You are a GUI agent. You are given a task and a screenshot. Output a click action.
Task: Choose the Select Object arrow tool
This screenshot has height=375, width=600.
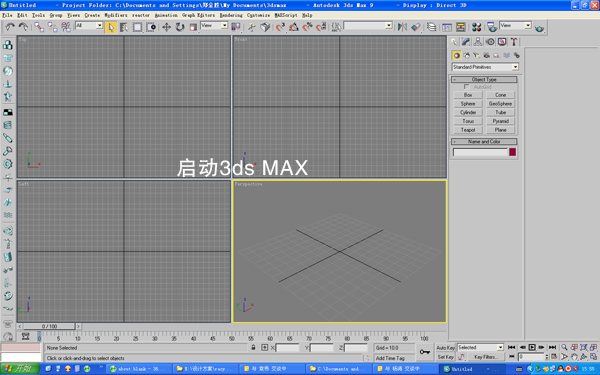tap(111, 27)
